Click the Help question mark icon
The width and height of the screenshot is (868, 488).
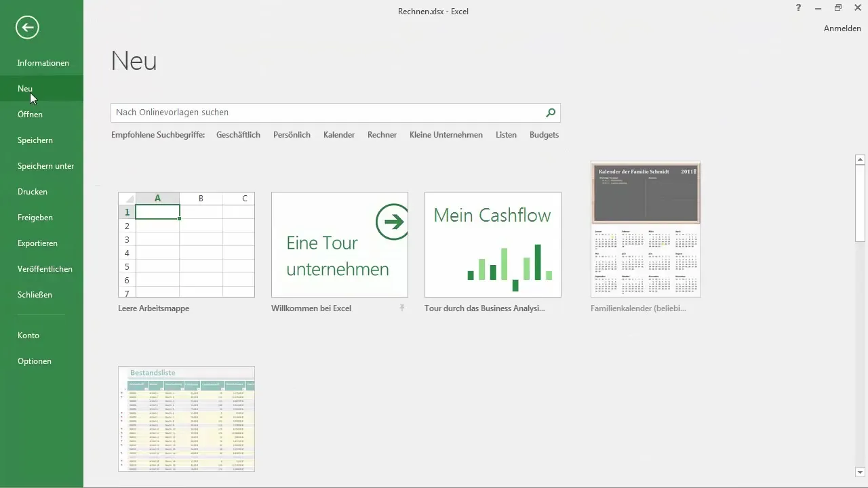pyautogui.click(x=798, y=7)
